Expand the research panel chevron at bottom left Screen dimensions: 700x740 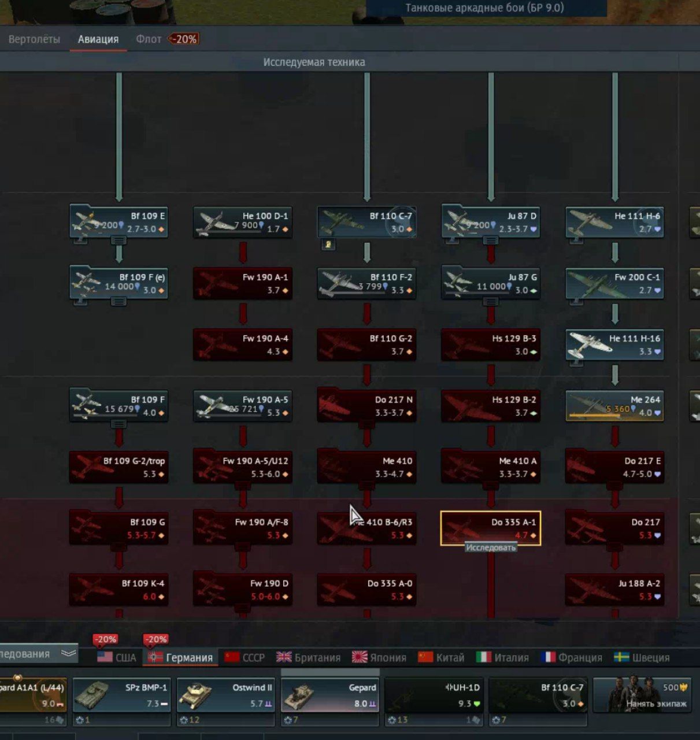pyautogui.click(x=68, y=654)
